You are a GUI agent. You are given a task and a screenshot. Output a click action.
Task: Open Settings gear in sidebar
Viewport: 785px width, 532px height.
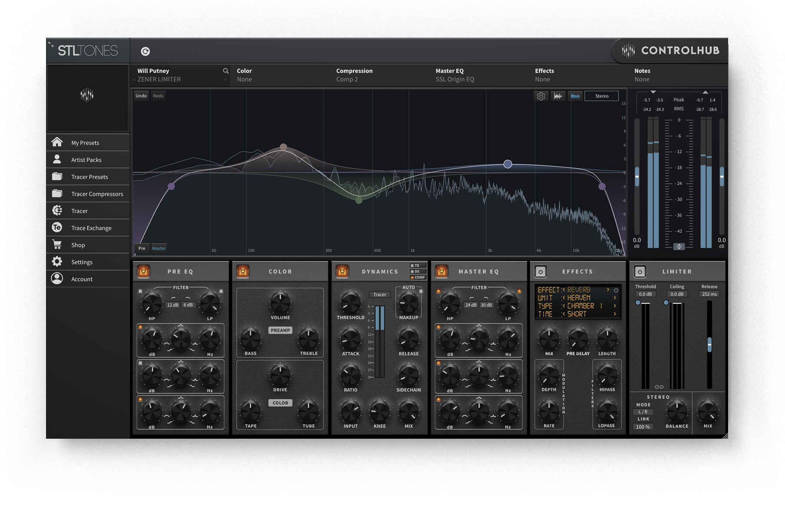[57, 261]
